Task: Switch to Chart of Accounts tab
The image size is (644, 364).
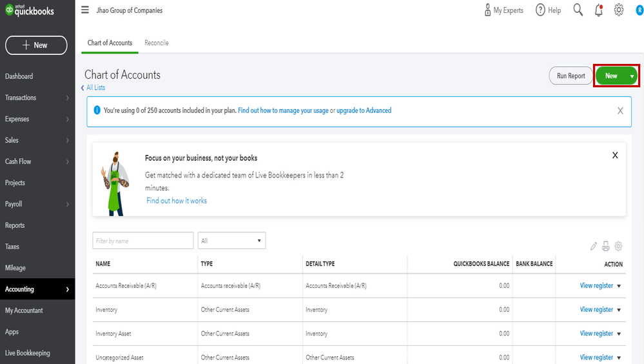Action: click(x=110, y=43)
